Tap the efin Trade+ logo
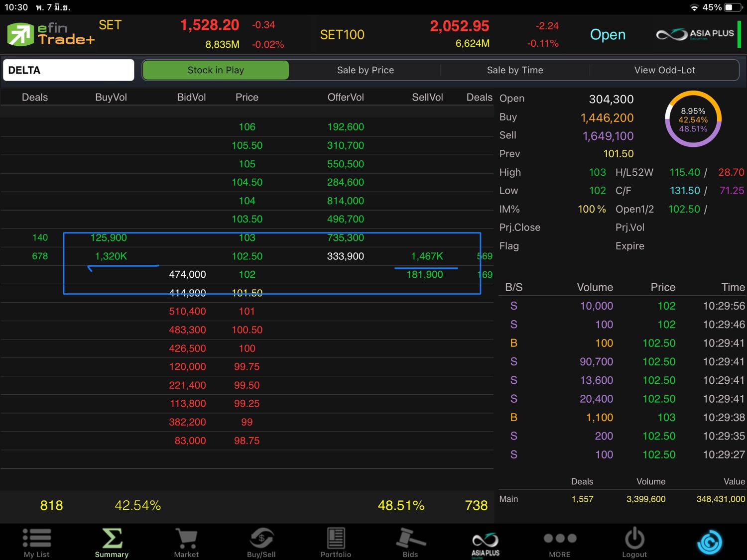 coord(51,34)
